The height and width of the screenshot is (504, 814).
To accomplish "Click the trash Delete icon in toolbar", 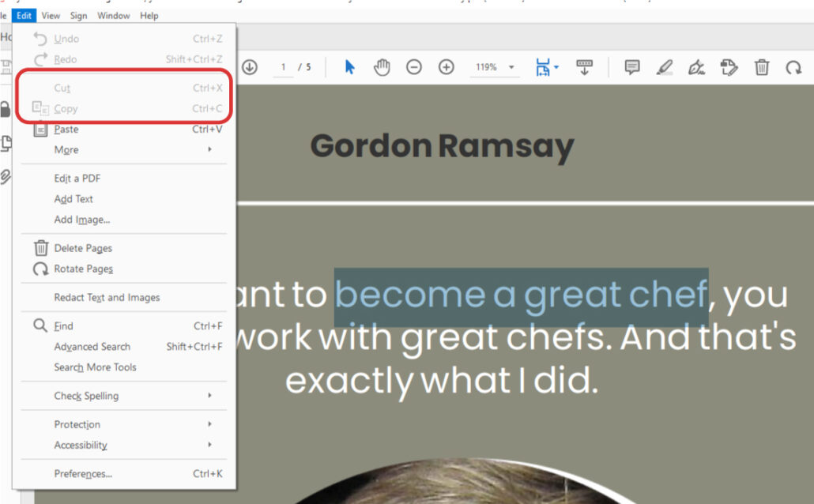I will [x=761, y=67].
